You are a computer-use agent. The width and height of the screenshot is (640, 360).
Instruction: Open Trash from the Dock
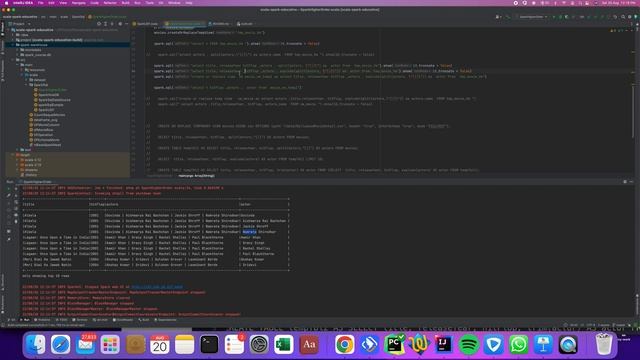[604, 344]
